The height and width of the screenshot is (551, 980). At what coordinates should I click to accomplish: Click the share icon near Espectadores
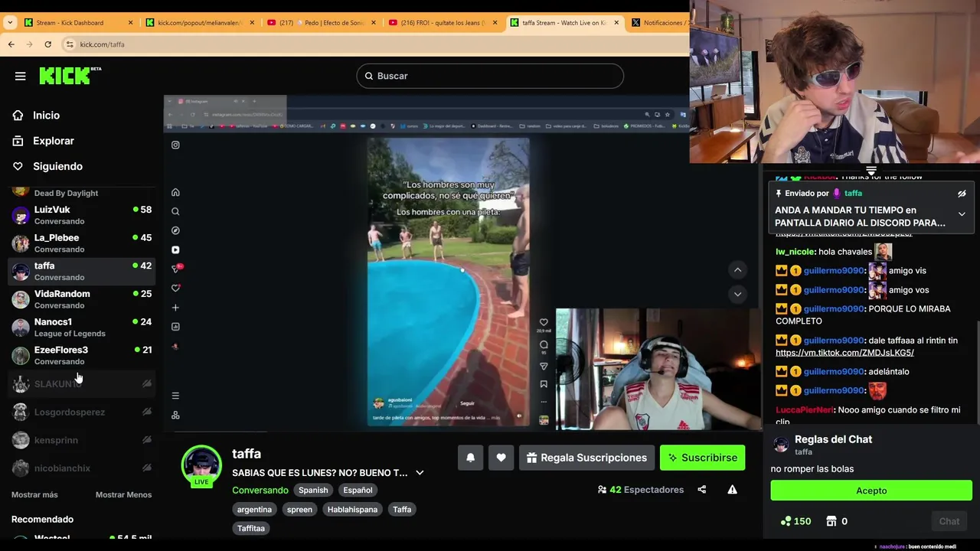click(x=702, y=490)
